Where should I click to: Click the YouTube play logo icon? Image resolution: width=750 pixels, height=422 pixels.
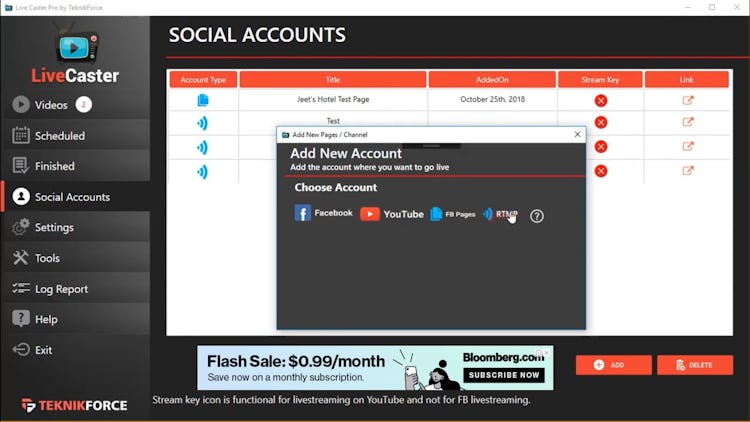(370, 214)
